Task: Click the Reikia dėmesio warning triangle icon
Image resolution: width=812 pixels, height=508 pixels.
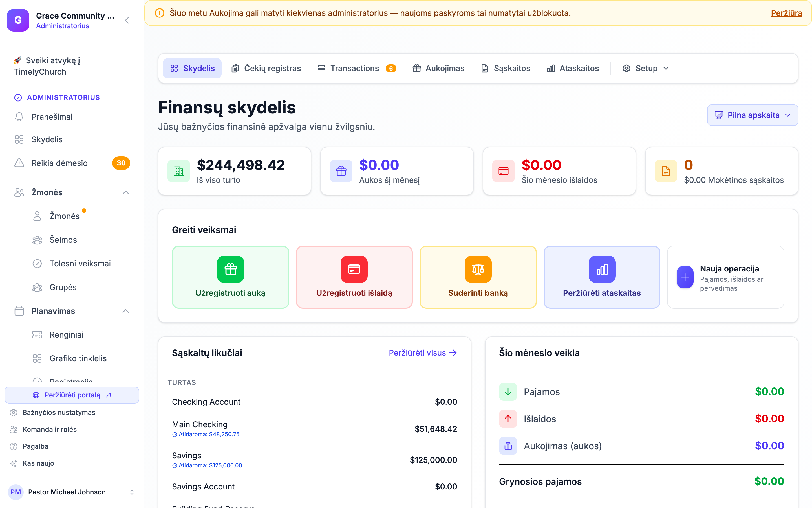Action: tap(19, 163)
